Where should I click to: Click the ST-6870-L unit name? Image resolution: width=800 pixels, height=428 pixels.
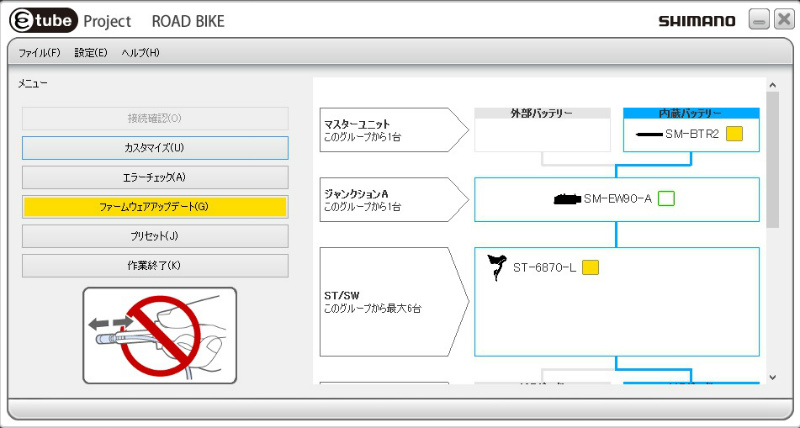(x=544, y=268)
